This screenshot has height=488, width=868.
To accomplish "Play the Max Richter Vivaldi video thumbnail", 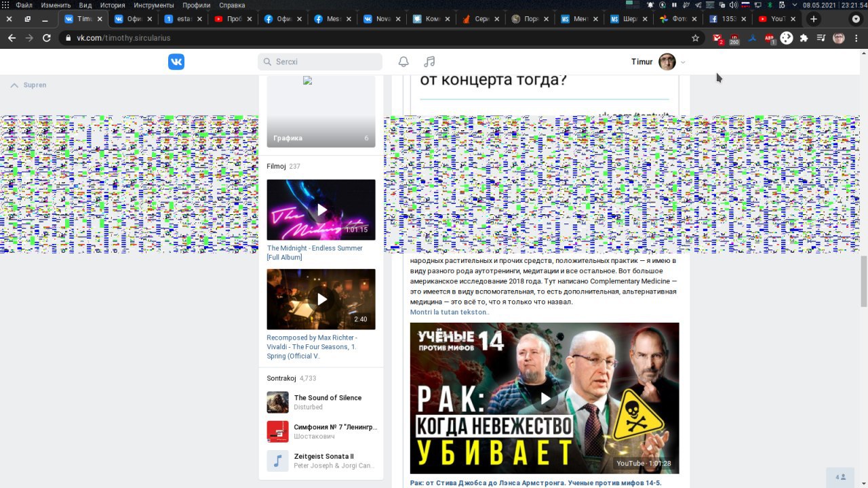I will [321, 299].
